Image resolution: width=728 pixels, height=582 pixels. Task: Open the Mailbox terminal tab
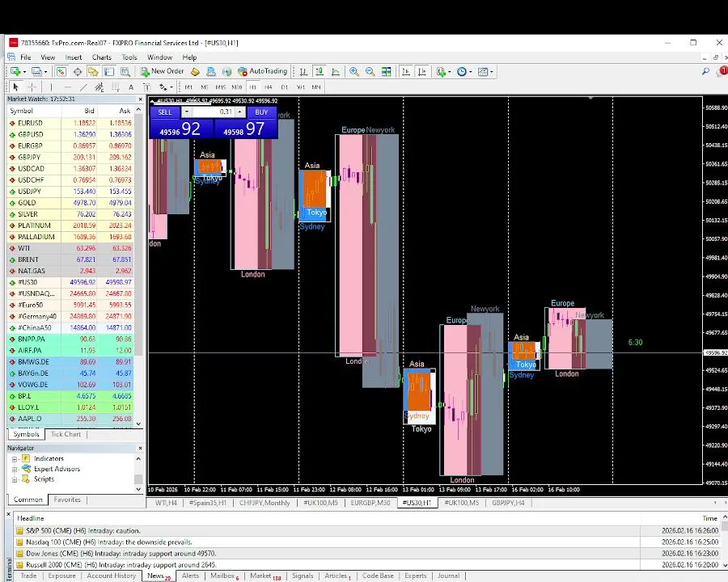coord(225,576)
